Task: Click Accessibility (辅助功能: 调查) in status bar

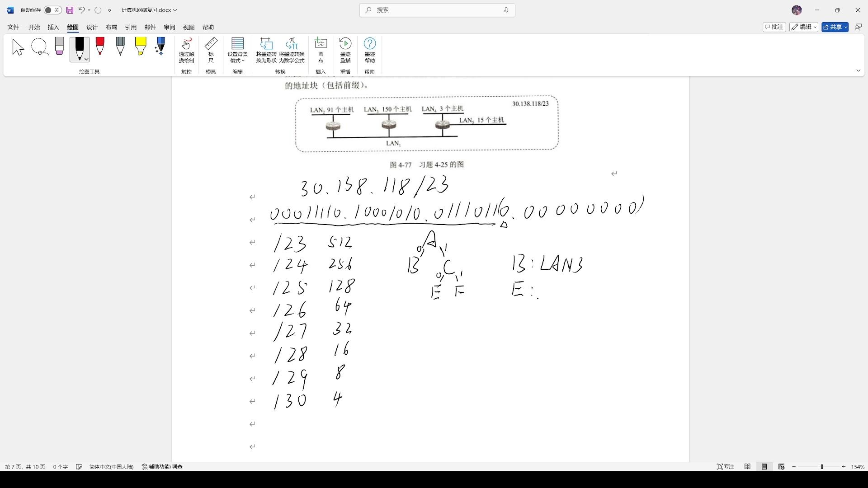Action: tap(162, 467)
